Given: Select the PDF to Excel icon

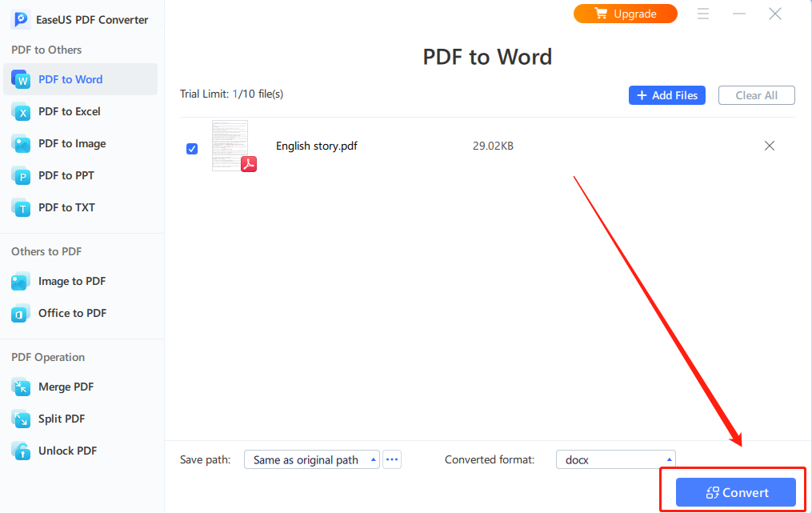Looking at the screenshot, I should [22, 111].
